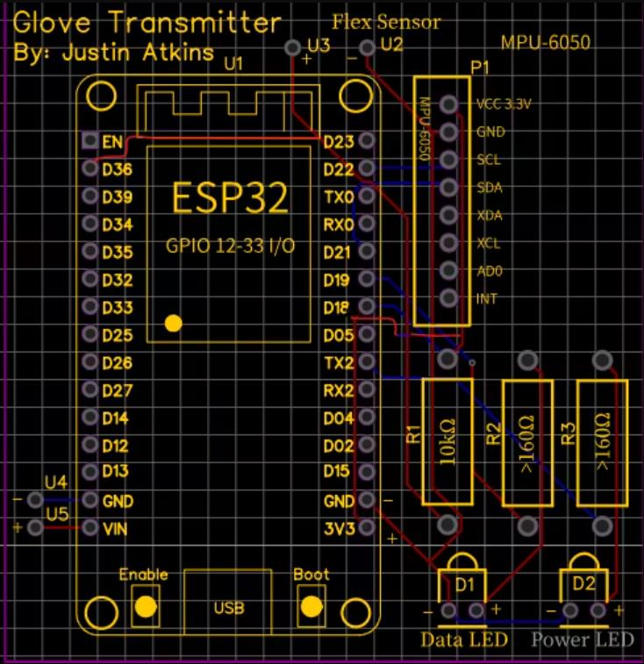This screenshot has height=664, width=644.
Task: Select D1 Data LED negative pad
Action: 448,610
